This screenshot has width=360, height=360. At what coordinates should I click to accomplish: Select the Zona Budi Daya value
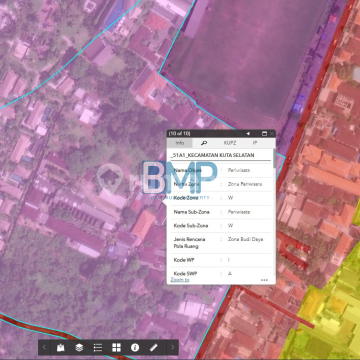pyautogui.click(x=245, y=239)
